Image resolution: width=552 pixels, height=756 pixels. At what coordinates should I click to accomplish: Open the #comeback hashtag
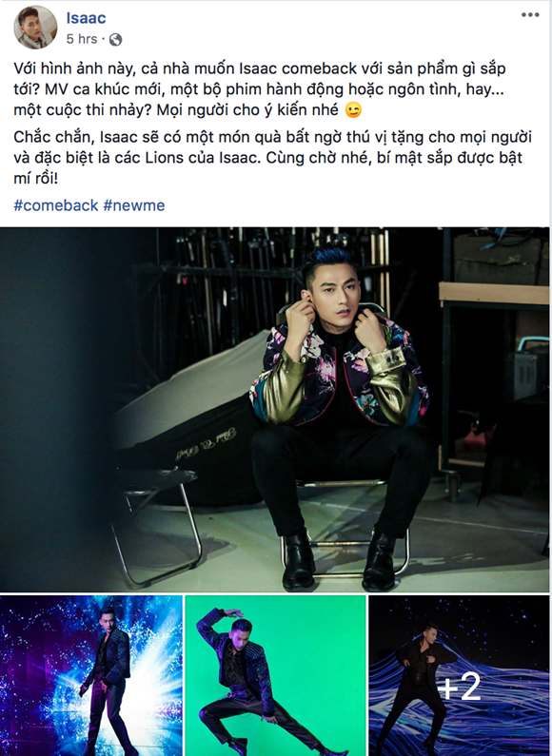[x=56, y=205]
